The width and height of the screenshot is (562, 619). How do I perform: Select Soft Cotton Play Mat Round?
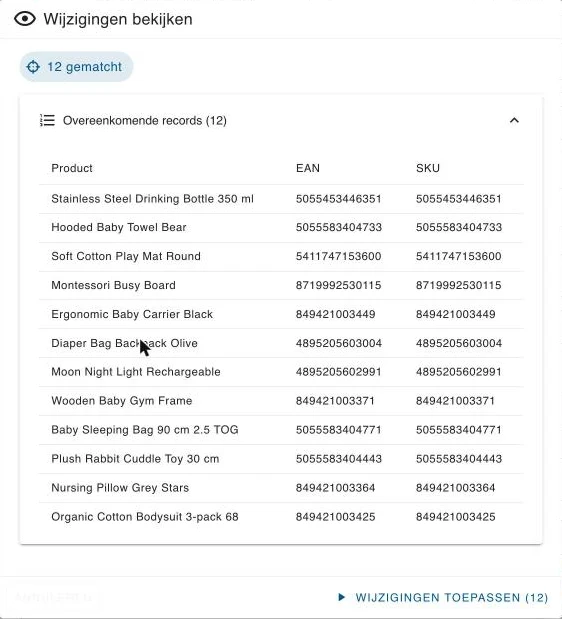tap(126, 256)
